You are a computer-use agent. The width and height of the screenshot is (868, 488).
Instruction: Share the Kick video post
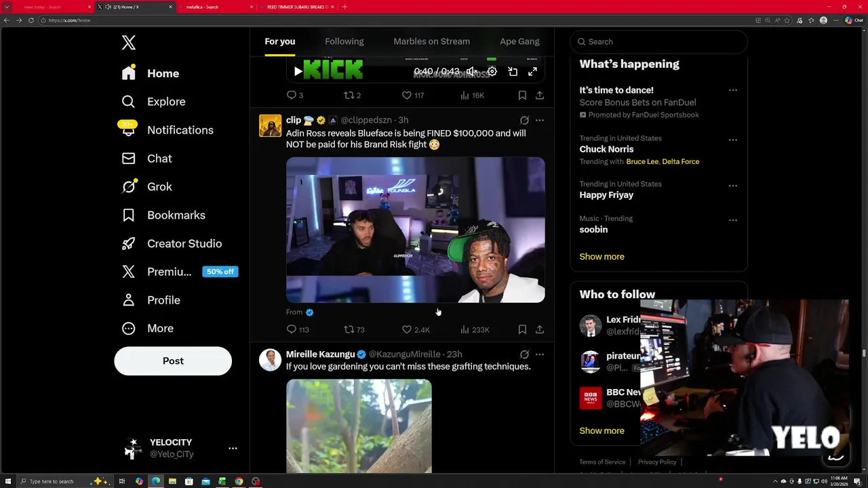point(540,96)
